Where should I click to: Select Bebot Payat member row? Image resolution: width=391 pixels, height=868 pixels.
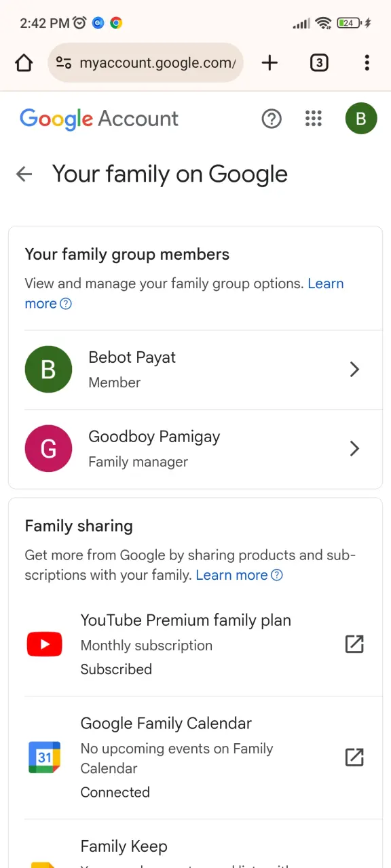tap(195, 370)
